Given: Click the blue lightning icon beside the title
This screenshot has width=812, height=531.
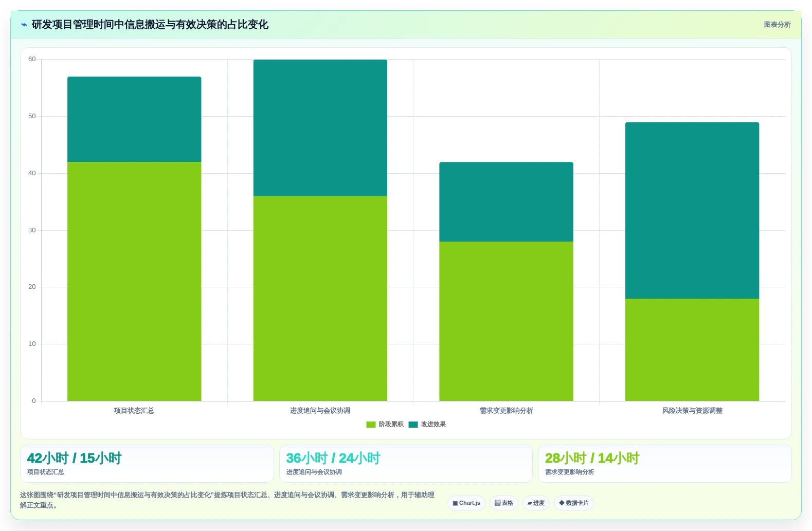Looking at the screenshot, I should click(24, 25).
